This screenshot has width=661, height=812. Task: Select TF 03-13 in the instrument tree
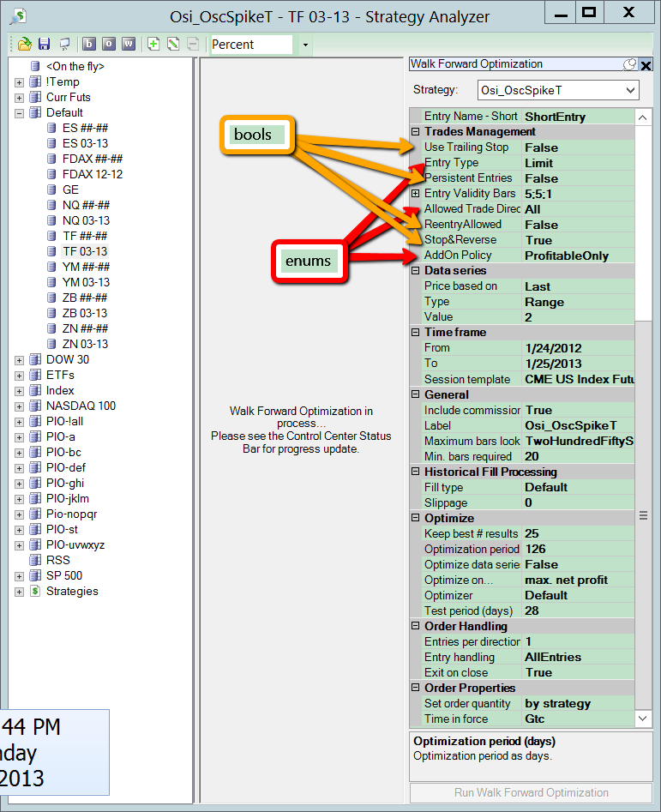click(x=85, y=252)
